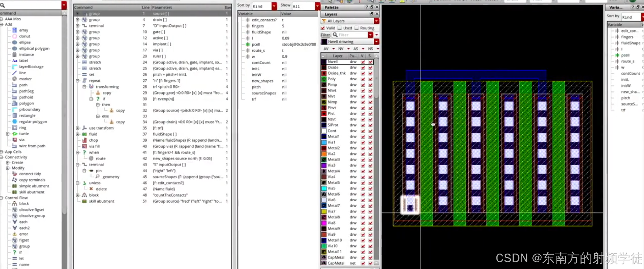Viewport: 644px width, 269px height.
Task: Select the wire from path icon
Action: tap(15, 146)
